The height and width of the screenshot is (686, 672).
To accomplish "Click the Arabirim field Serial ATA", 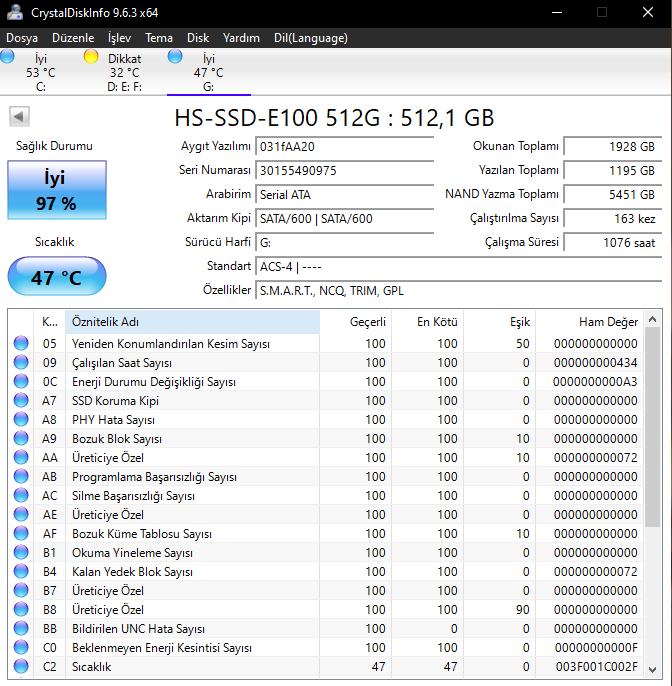I will 345,194.
